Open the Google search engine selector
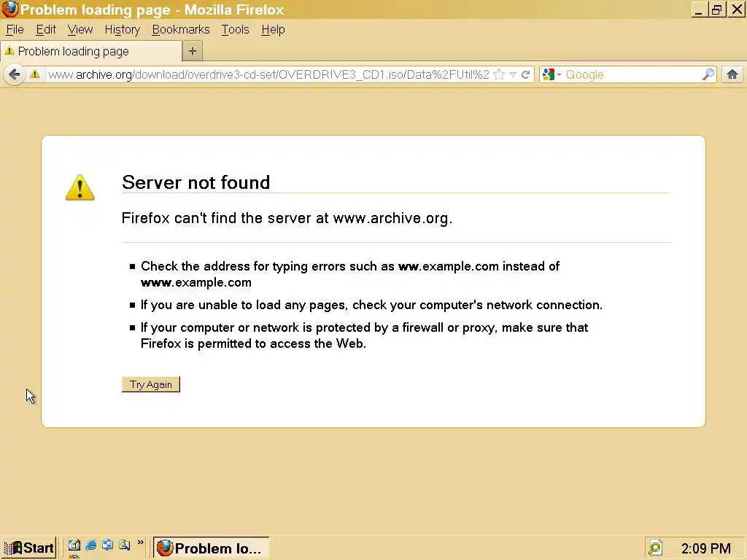This screenshot has width=747, height=560. (x=551, y=75)
